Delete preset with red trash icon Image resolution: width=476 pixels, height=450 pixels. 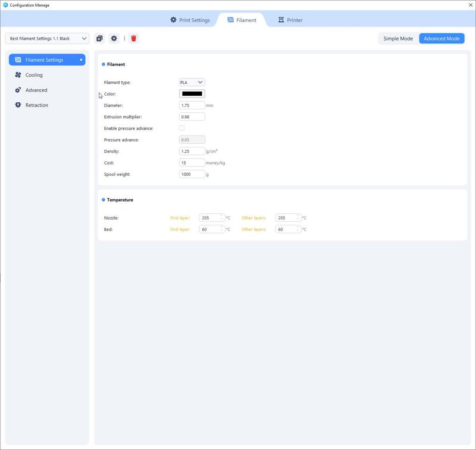133,39
